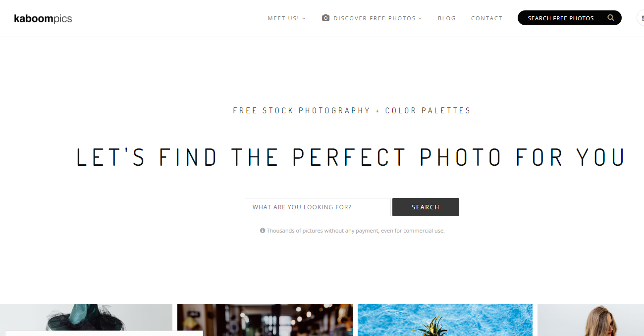Open the blonde woman photo
This screenshot has height=336, width=644.
pos(590,320)
